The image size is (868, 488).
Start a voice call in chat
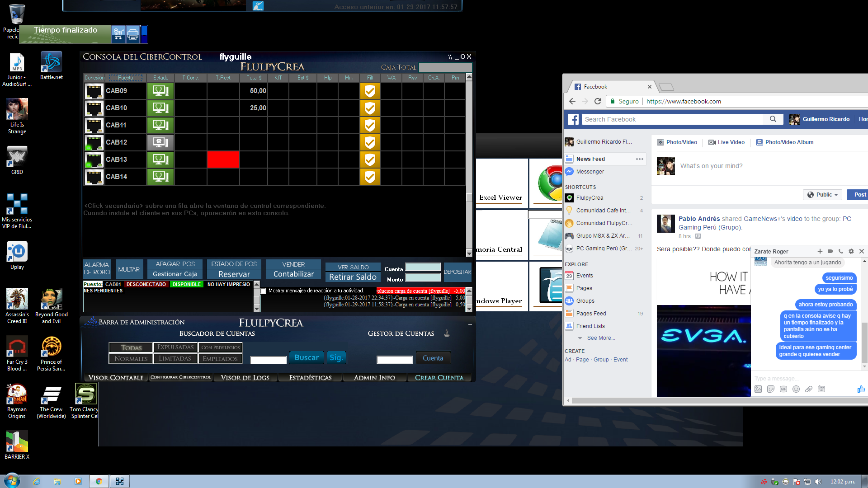coord(841,251)
